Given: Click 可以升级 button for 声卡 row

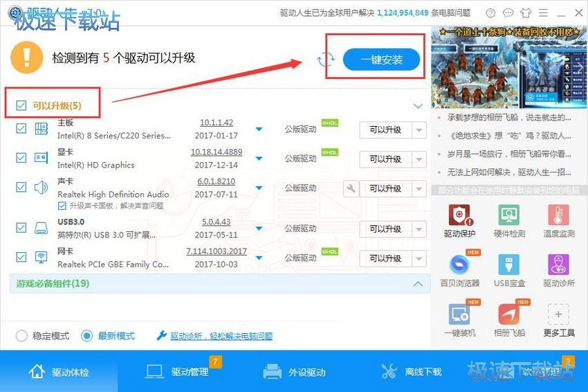Looking at the screenshot, I should 385,188.
